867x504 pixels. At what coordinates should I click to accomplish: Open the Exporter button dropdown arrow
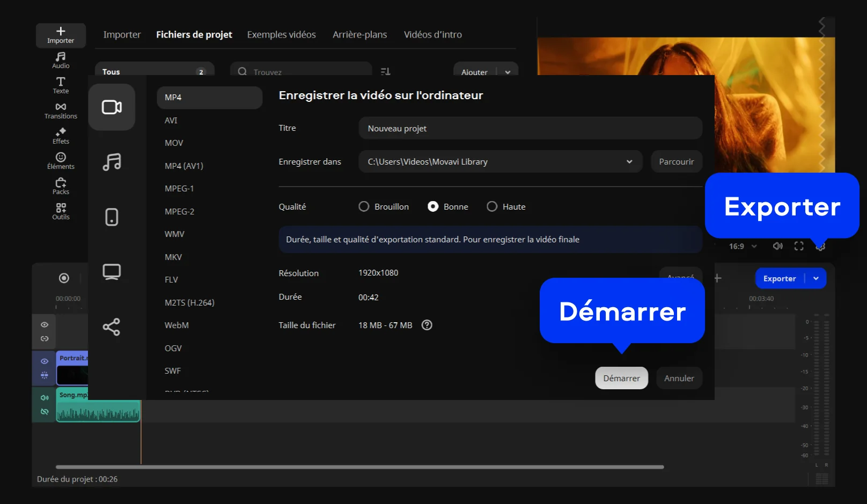816,278
